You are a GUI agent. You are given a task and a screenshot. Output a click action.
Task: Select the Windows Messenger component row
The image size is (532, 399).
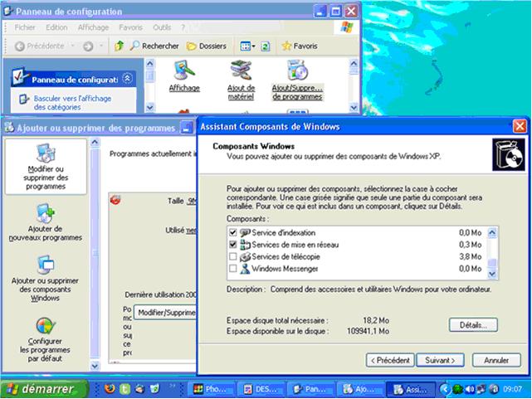[x=357, y=269]
